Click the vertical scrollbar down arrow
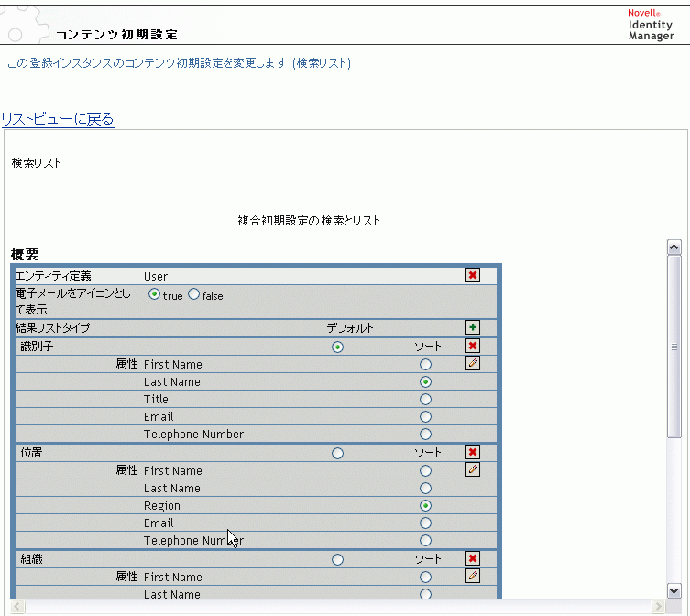This screenshot has width=690, height=616. point(674,590)
